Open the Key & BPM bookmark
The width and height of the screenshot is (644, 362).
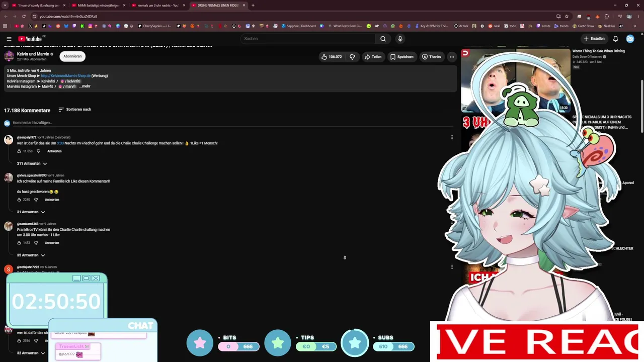[431, 26]
